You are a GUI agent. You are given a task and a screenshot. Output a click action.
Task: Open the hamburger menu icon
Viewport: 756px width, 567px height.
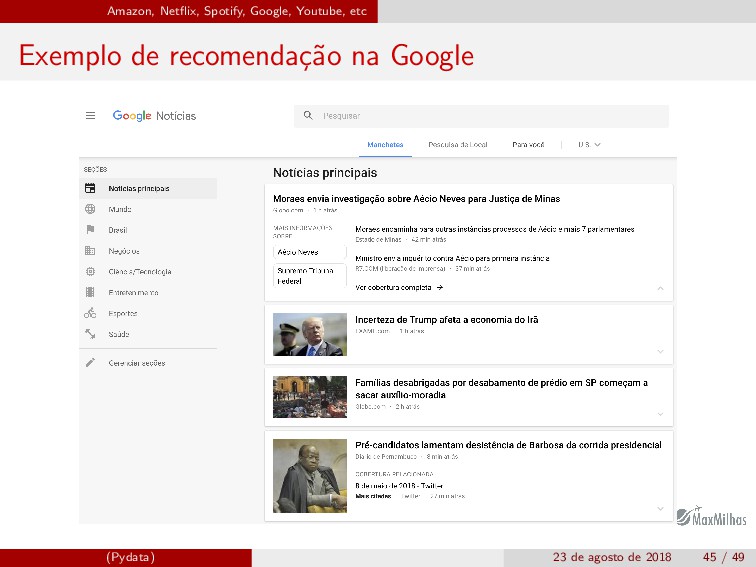(90, 116)
